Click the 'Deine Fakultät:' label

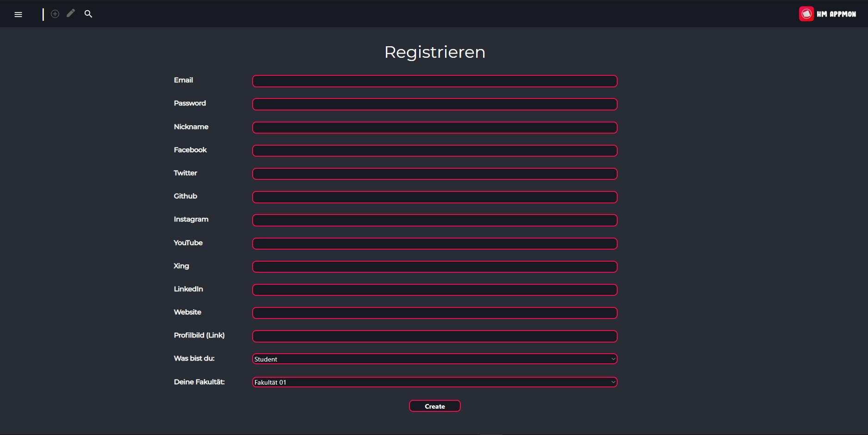click(199, 382)
